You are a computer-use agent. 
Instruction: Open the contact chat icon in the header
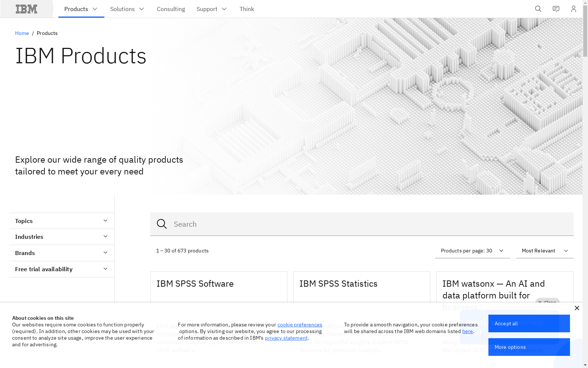tap(556, 9)
